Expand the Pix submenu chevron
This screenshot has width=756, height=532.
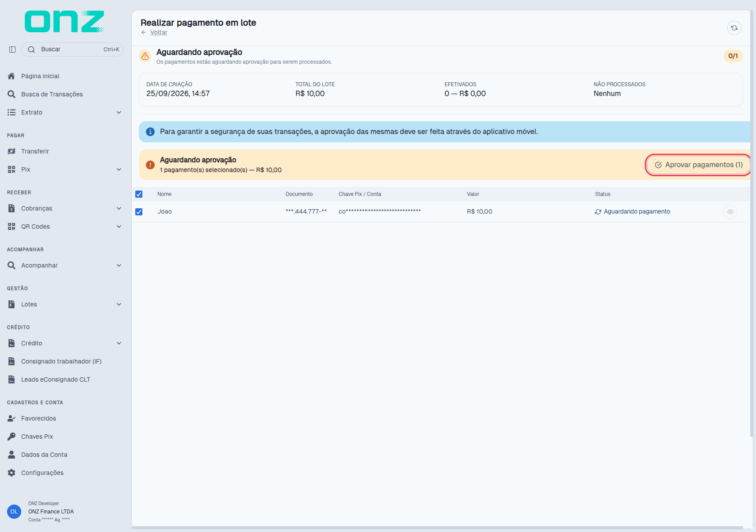(x=119, y=169)
